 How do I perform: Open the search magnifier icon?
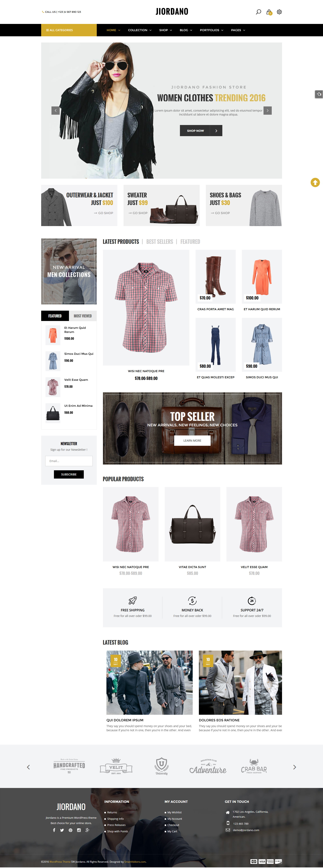coord(258,12)
